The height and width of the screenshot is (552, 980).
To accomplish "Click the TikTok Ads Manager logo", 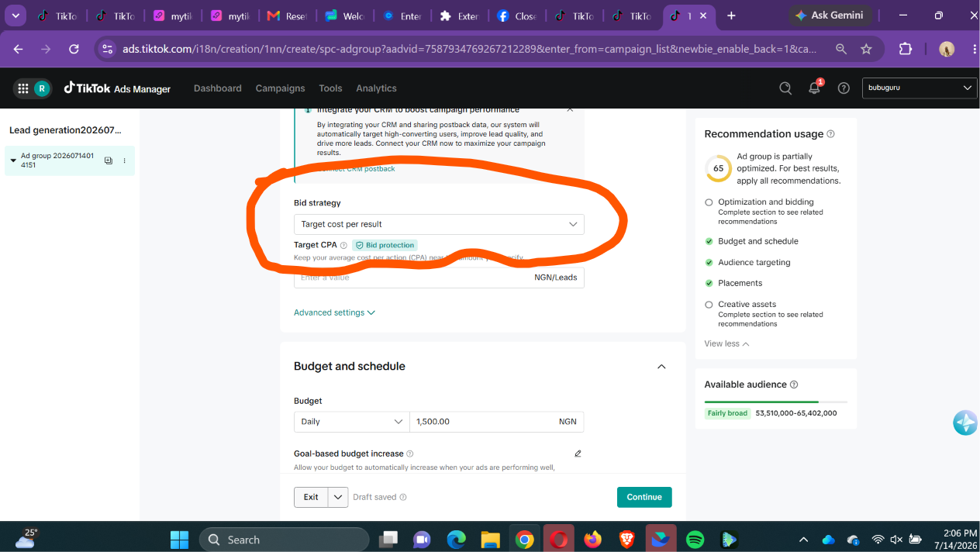I will (x=117, y=88).
